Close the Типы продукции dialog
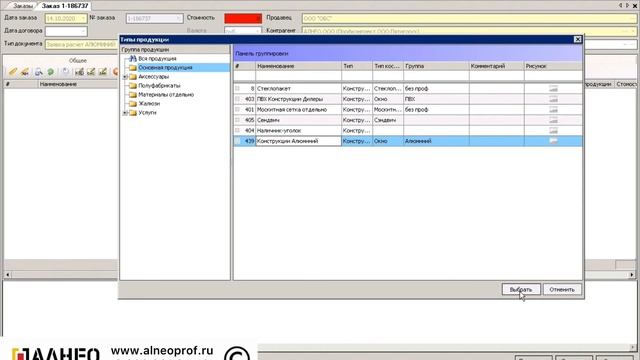Image resolution: width=640 pixels, height=360 pixels. click(x=578, y=39)
